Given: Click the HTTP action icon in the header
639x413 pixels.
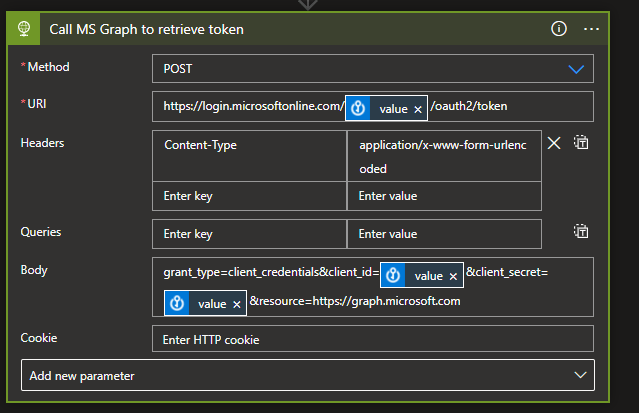Looking at the screenshot, I should pyautogui.click(x=21, y=29).
